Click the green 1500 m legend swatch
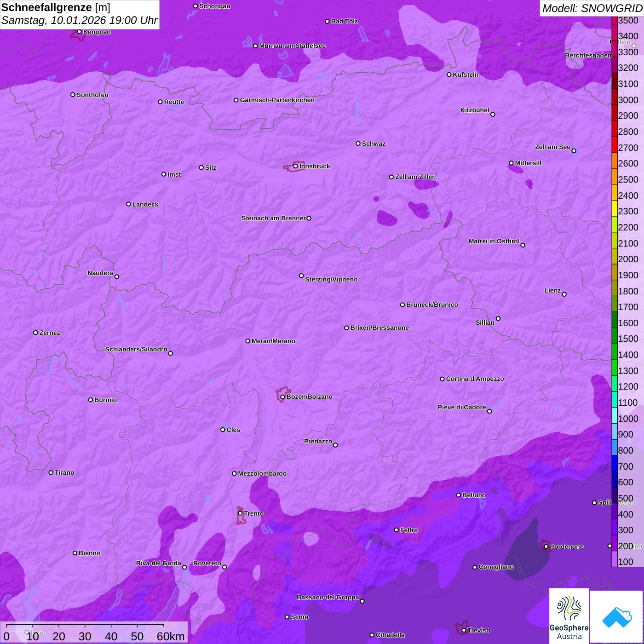644x644 pixels. coord(615,336)
